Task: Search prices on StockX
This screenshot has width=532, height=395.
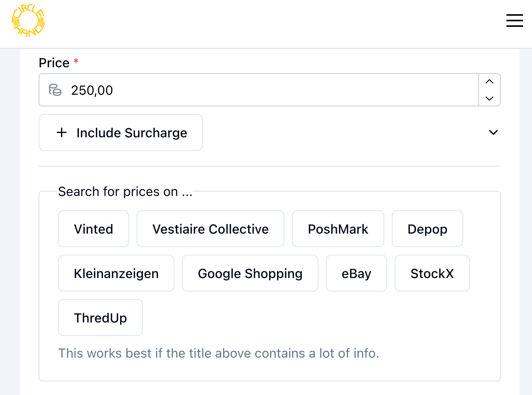Action: pos(432,273)
